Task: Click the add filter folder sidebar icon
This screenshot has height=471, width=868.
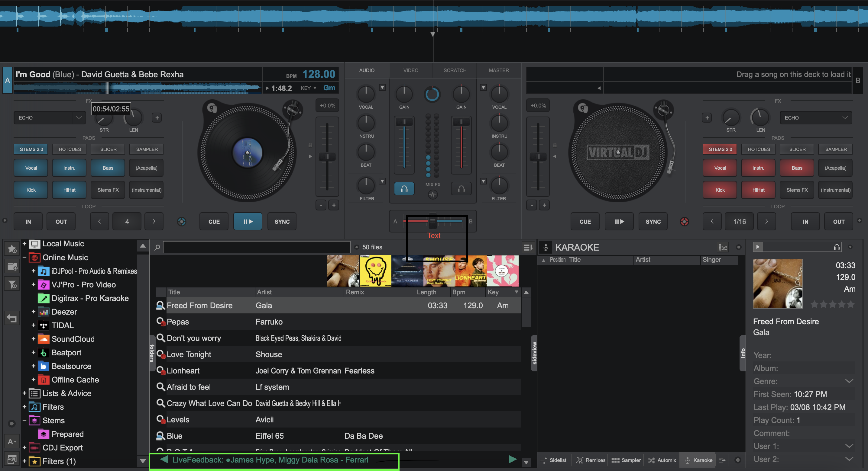Action: pyautogui.click(x=12, y=284)
